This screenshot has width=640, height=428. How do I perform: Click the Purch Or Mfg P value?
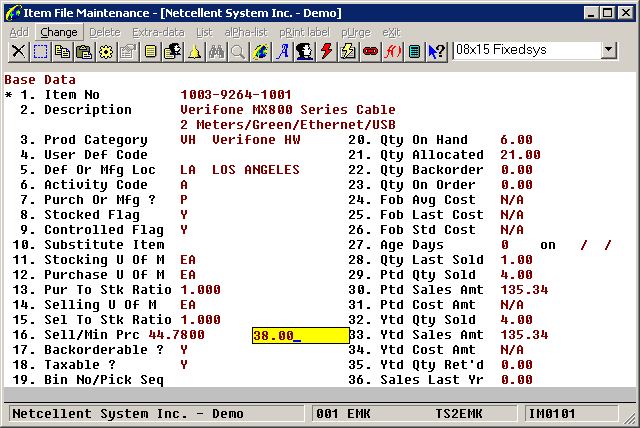coord(184,200)
